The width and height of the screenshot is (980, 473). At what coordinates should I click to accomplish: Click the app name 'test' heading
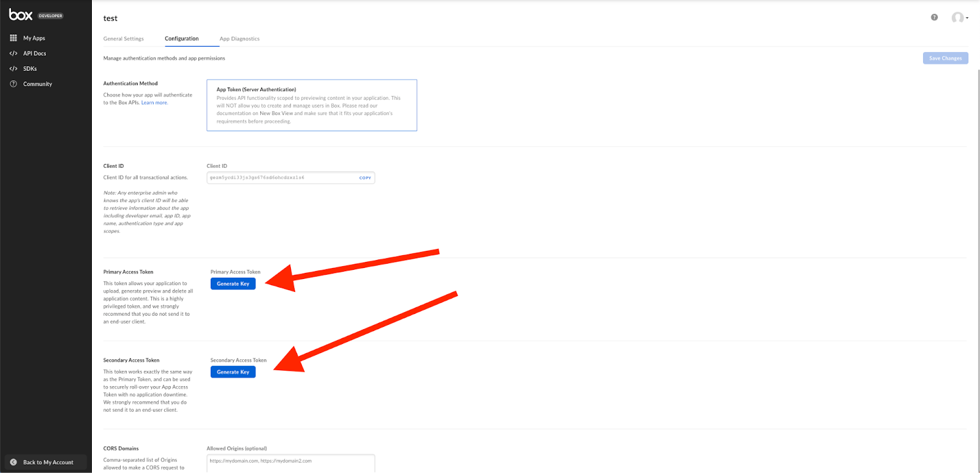pyautogui.click(x=110, y=18)
